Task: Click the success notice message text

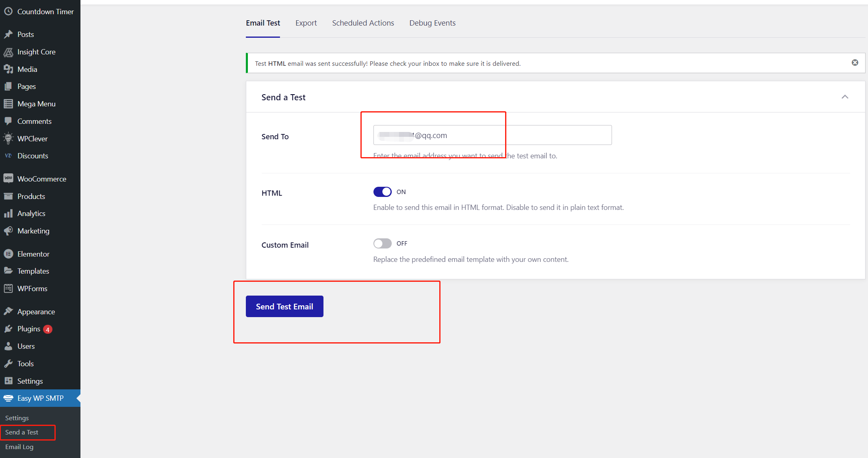Action: click(388, 63)
